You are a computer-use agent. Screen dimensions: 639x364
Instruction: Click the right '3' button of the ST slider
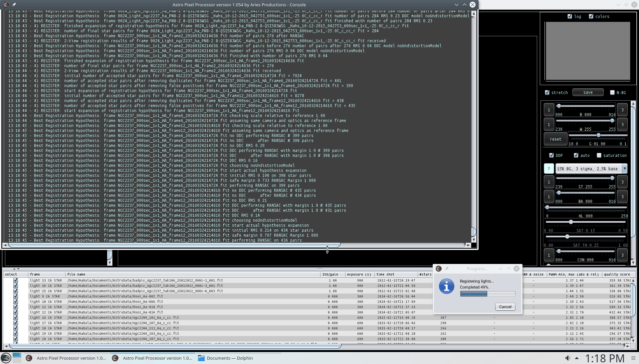[x=622, y=182]
